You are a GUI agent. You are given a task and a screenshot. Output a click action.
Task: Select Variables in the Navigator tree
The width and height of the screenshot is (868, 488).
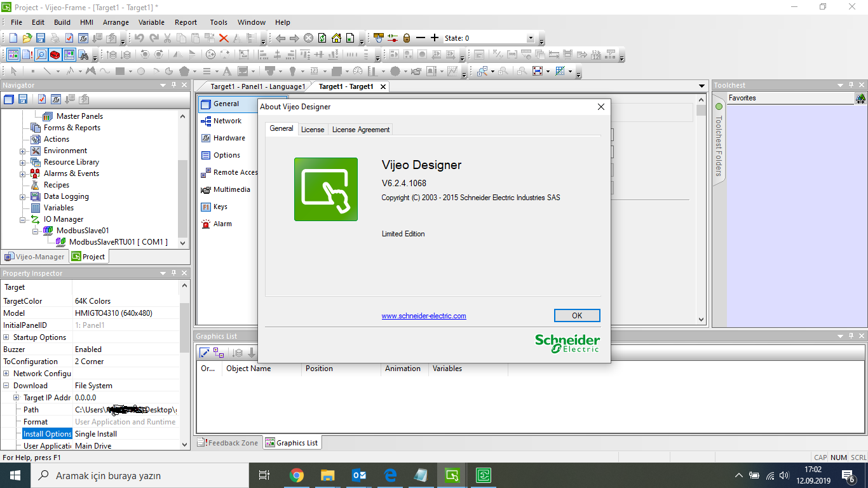coord(58,208)
